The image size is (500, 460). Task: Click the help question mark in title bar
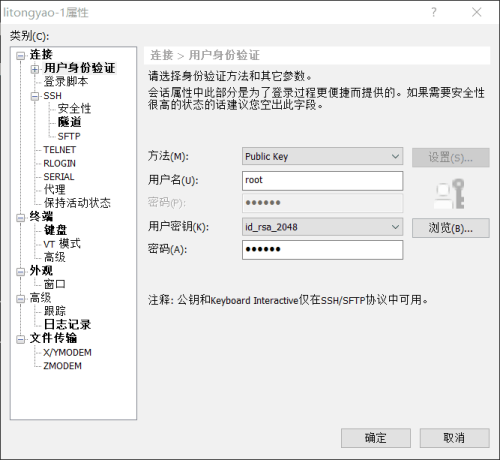[x=433, y=12]
